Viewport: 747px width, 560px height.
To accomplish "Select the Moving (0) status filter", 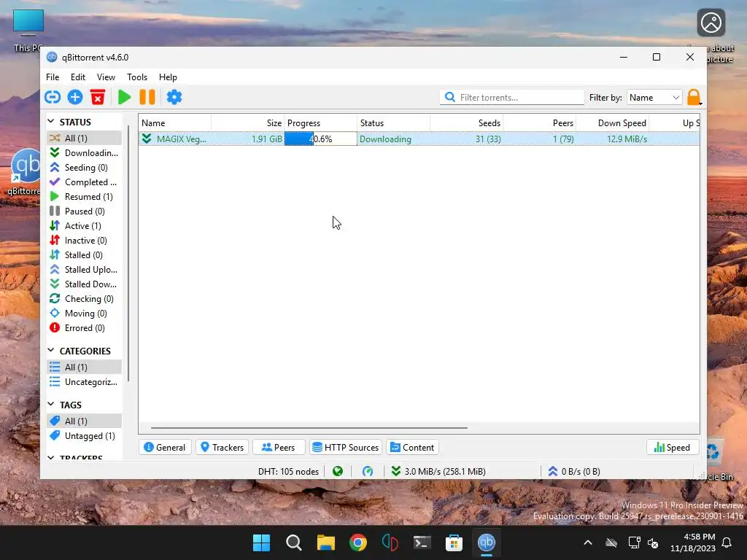I will coord(85,314).
